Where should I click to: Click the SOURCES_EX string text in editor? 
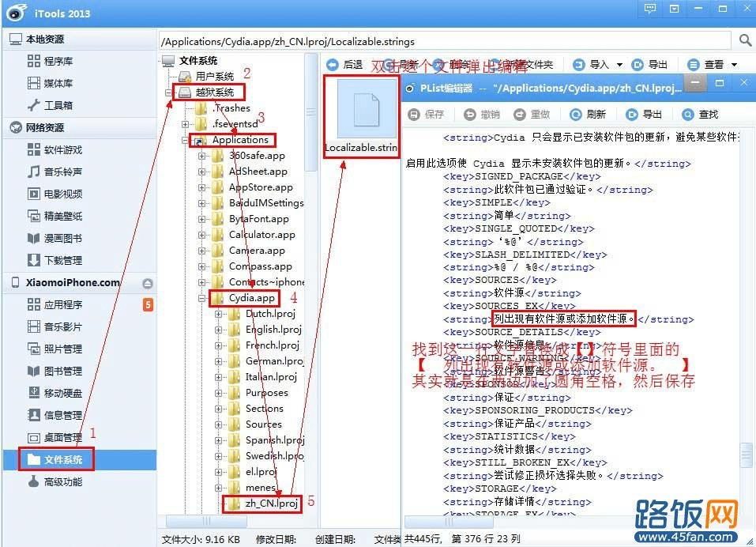[x=563, y=319]
